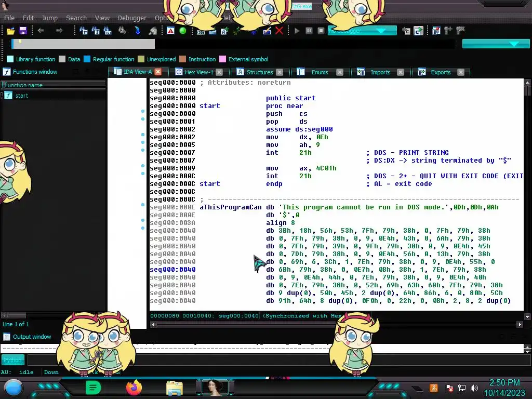This screenshot has width=532, height=399.
Task: Click the green circle toolbar icon
Action: (x=182, y=31)
